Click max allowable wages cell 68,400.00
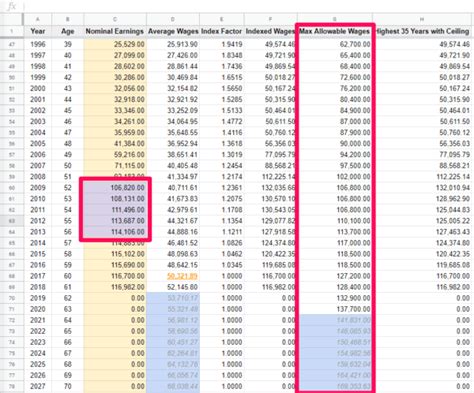The height and width of the screenshot is (393, 474). click(335, 66)
